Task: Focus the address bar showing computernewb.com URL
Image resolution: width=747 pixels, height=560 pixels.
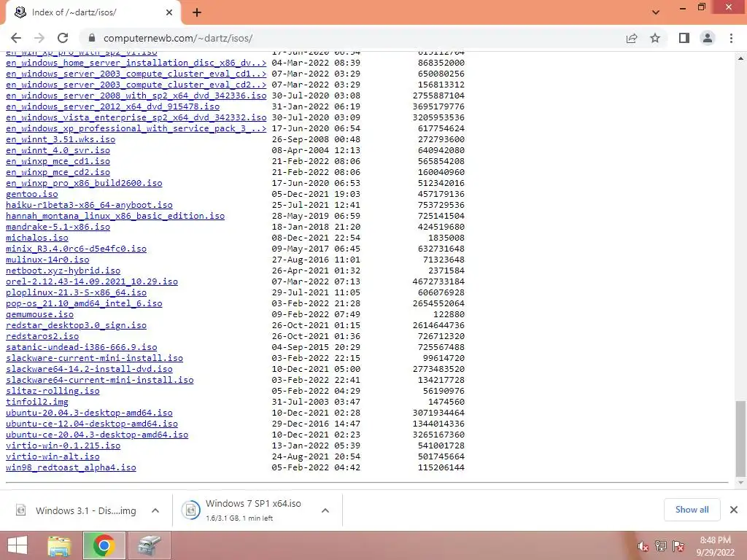Action: (x=352, y=38)
